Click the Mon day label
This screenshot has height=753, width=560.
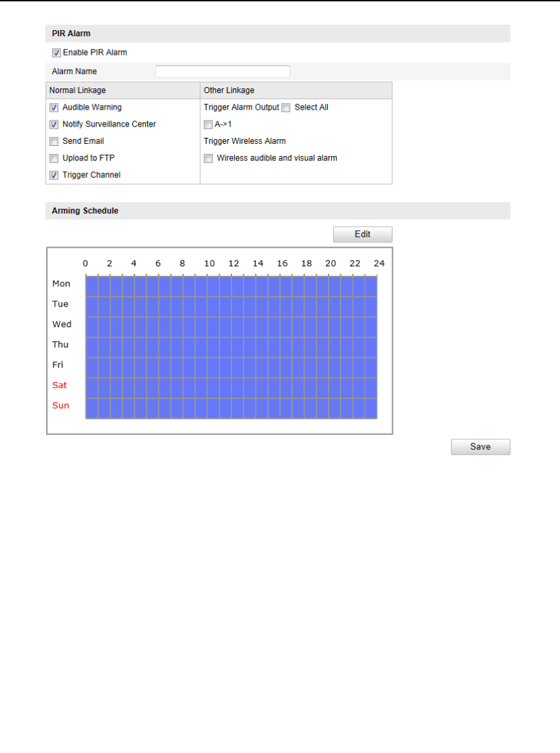(61, 284)
